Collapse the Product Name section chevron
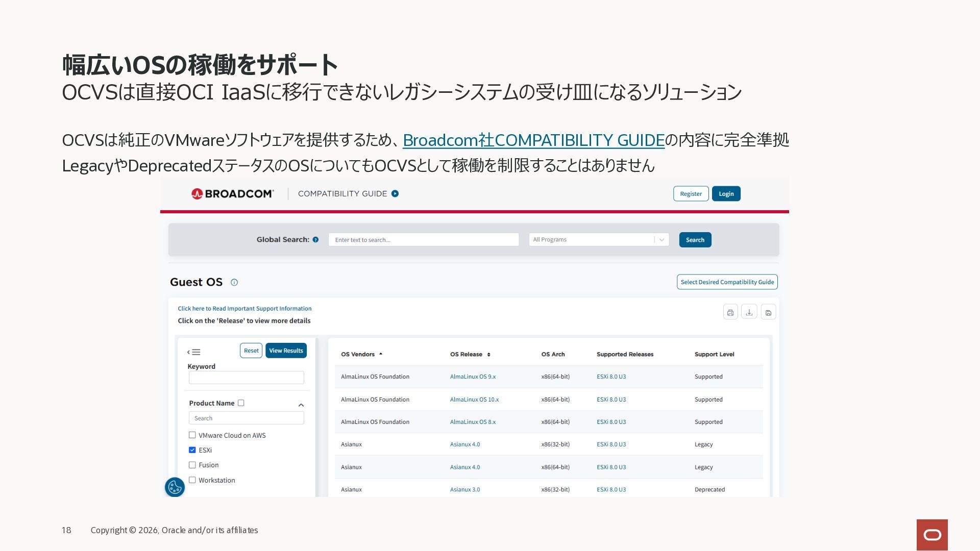980x551 pixels. point(301,405)
